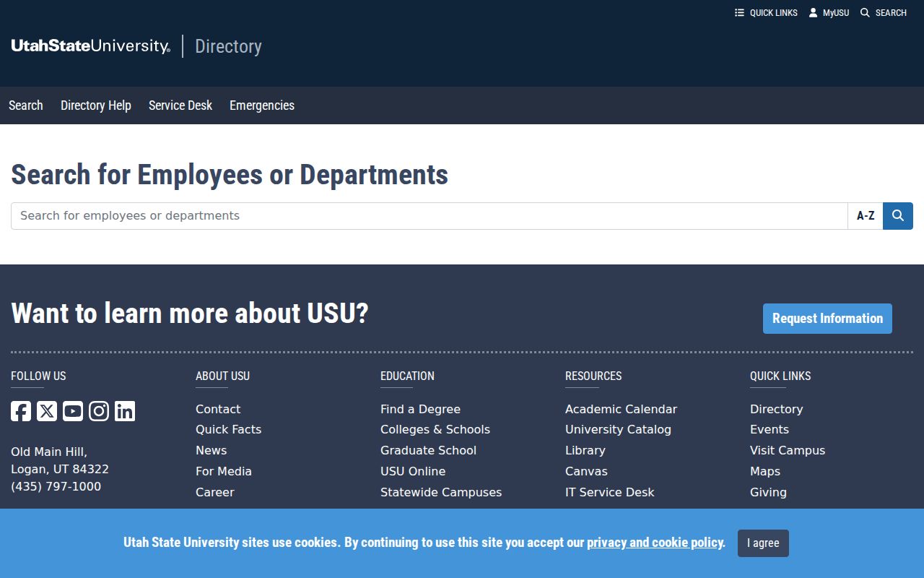Open the Facebook social icon
This screenshot has height=578, width=924.
(x=21, y=411)
